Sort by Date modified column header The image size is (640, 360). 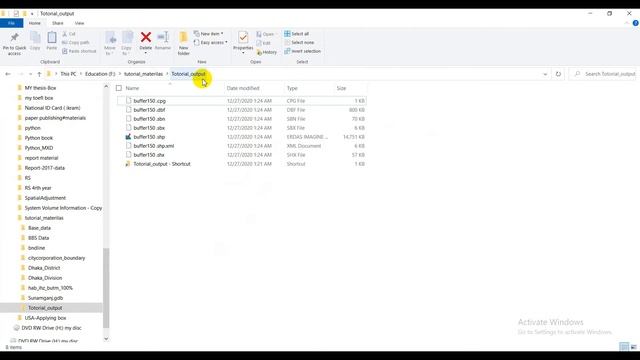(243, 88)
